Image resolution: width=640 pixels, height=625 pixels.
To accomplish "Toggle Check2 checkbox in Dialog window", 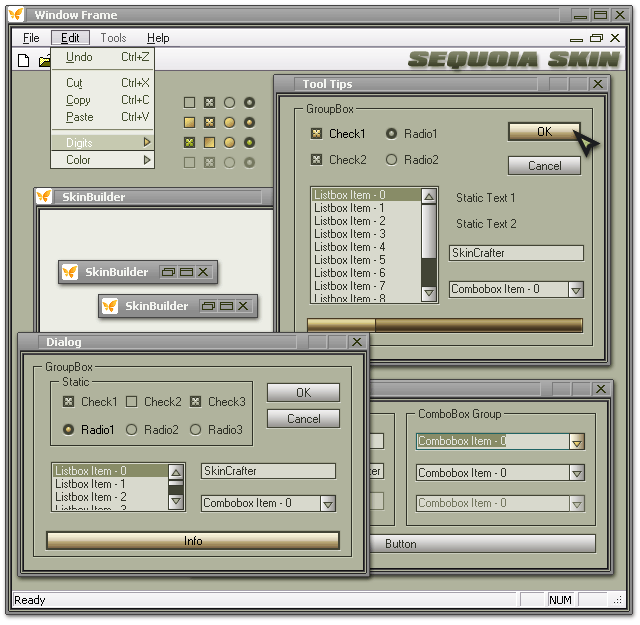I will [132, 402].
